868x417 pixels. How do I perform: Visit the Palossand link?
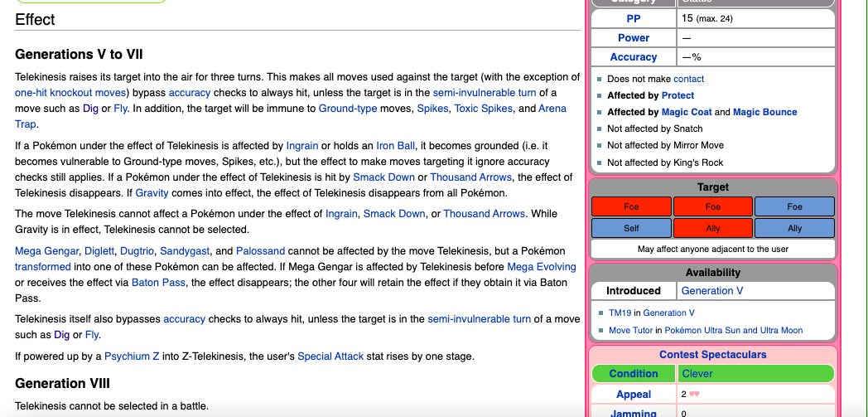260,251
